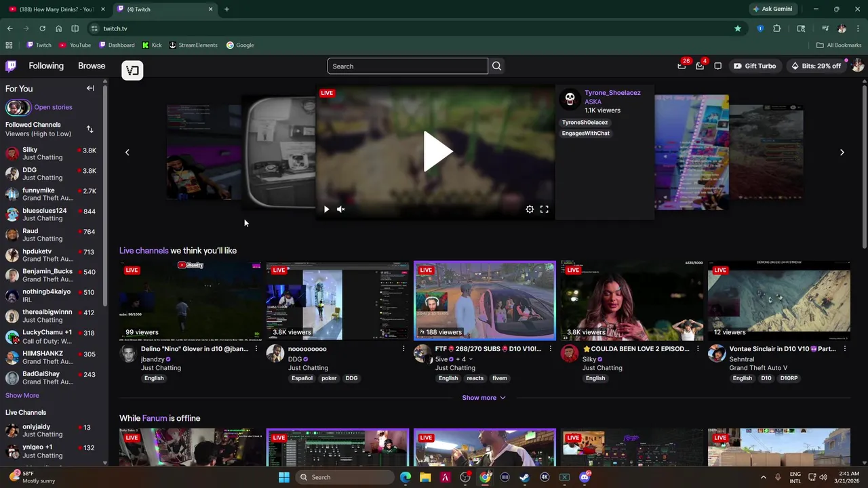The image size is (868, 488).
Task: Unmute the featured stream player
Action: (x=341, y=209)
